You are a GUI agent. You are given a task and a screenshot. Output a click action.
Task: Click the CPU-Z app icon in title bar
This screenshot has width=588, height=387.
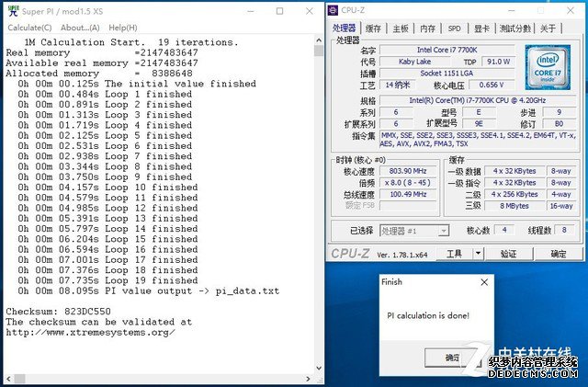[333, 10]
